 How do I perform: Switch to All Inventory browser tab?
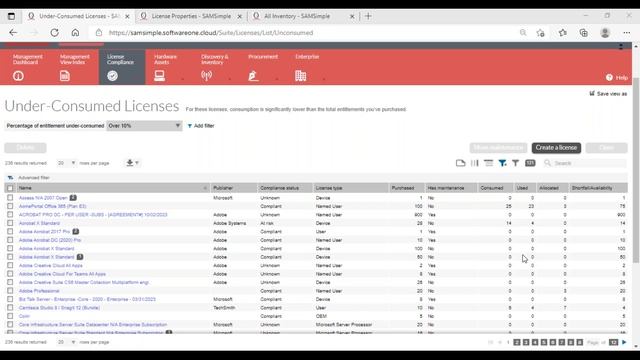click(302, 16)
